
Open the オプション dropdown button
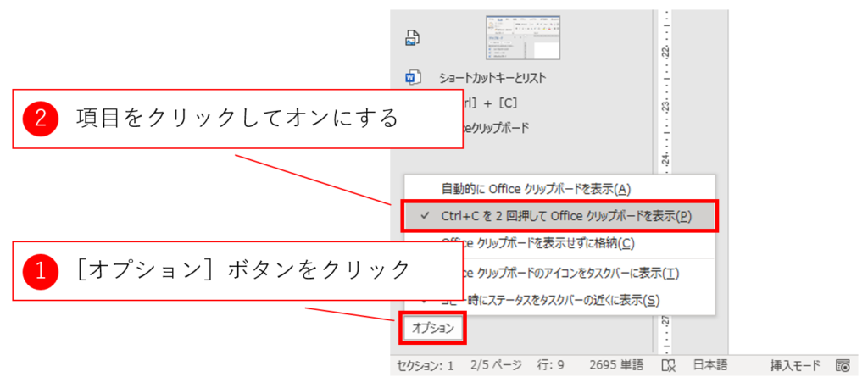(433, 328)
